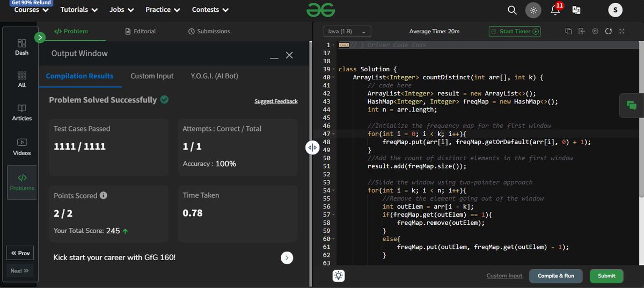Click the info icon beside Points Scored
The image size is (644, 288).
tap(104, 196)
